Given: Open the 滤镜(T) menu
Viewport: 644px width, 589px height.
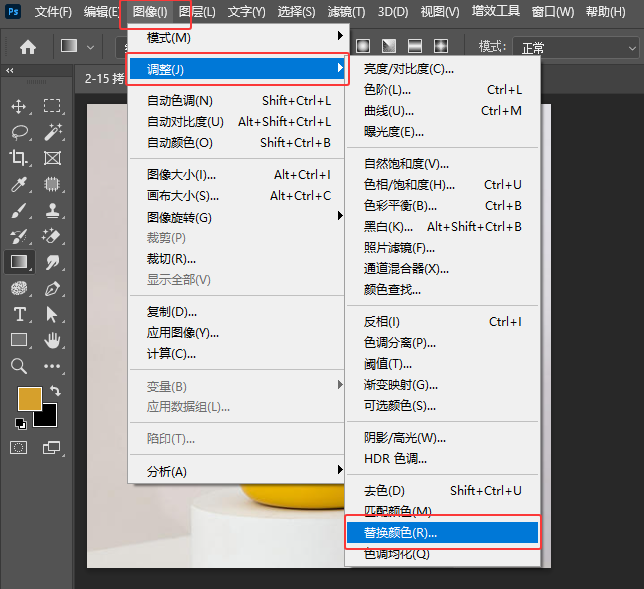Looking at the screenshot, I should pyautogui.click(x=346, y=12).
